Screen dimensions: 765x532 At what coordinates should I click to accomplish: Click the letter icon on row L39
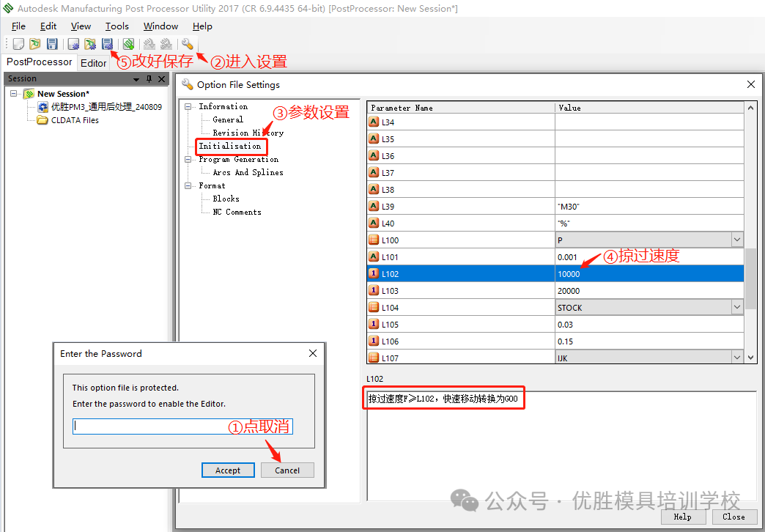click(374, 206)
